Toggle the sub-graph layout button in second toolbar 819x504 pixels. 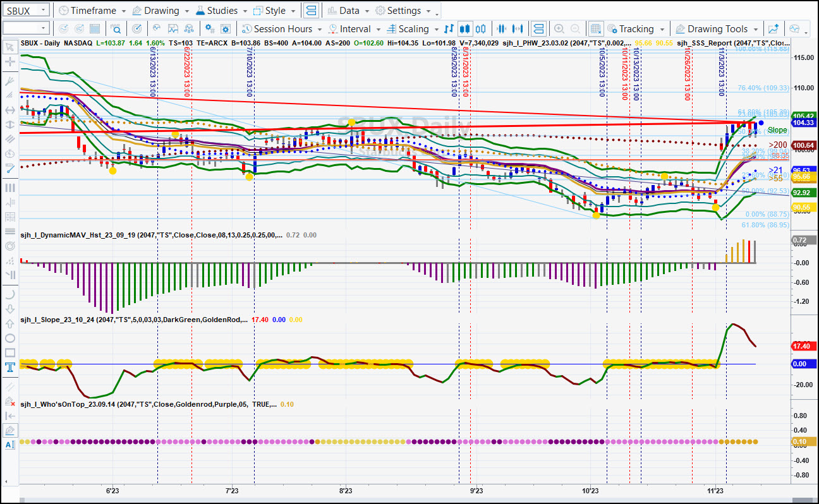pyautogui.click(x=538, y=29)
